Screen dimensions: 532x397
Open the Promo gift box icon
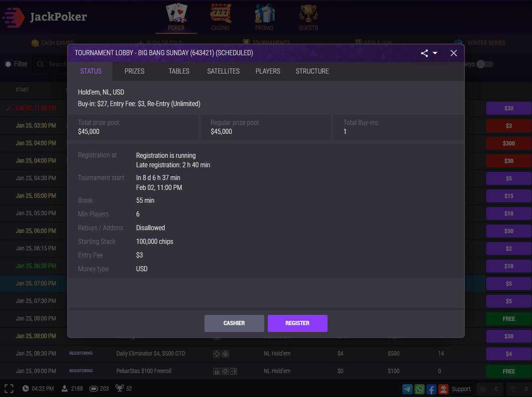(x=264, y=14)
